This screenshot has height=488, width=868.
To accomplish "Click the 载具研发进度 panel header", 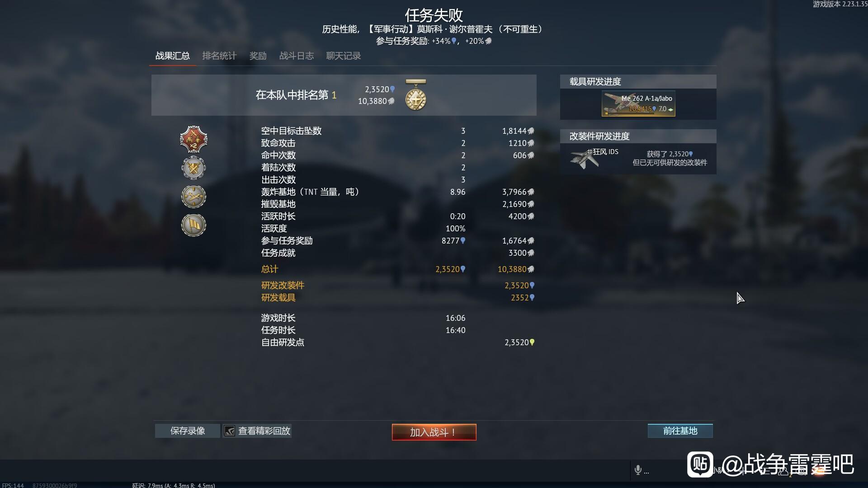I will point(638,82).
